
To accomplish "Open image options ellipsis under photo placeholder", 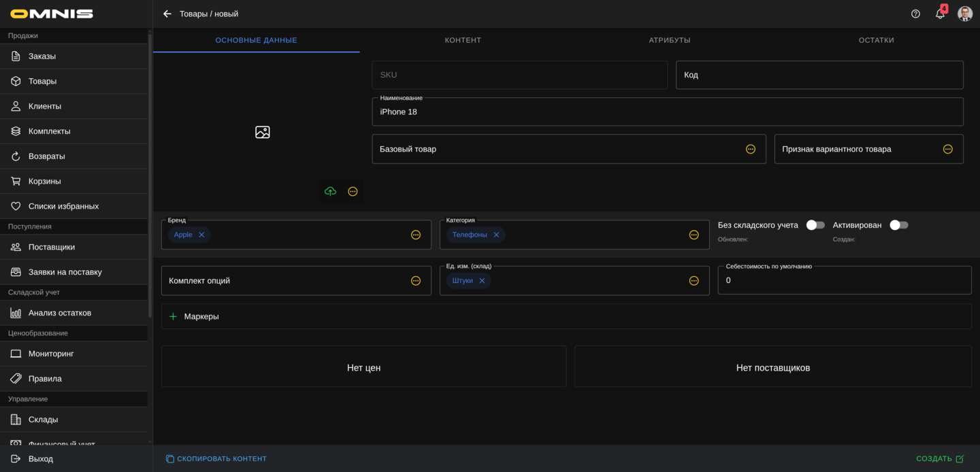I will 353,192.
